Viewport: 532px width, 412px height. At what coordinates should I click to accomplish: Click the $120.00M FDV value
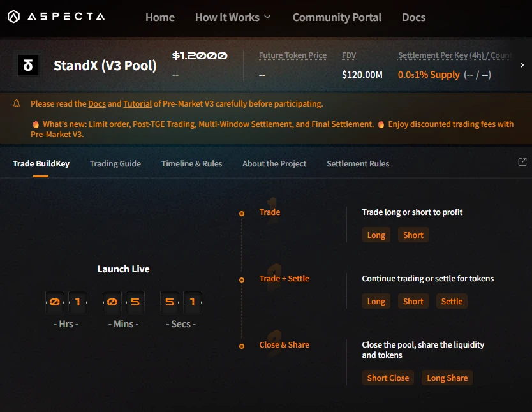coord(362,75)
